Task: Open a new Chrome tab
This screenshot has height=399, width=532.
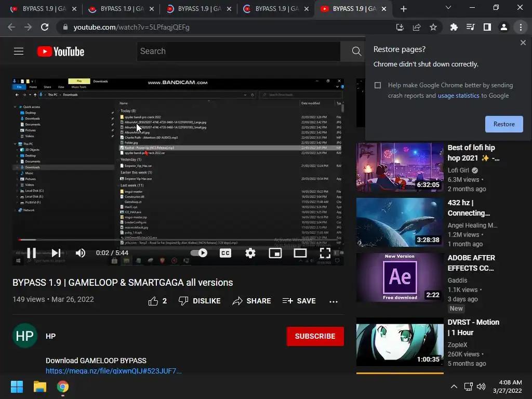Action: pyautogui.click(x=403, y=9)
